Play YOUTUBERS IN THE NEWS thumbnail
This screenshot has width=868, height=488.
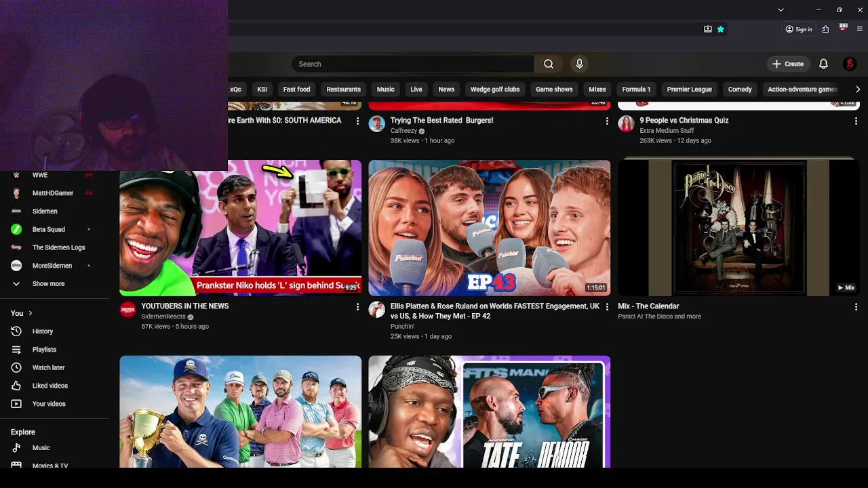tap(241, 228)
